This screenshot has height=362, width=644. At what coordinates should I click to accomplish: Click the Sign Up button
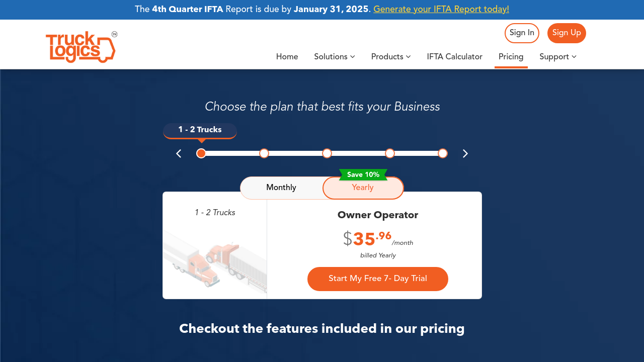(567, 33)
